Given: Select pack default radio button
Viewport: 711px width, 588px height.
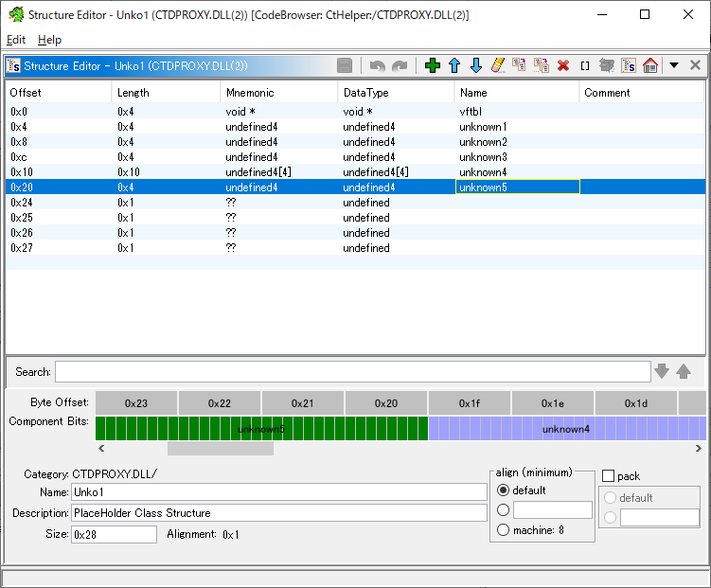Looking at the screenshot, I should 610,497.
